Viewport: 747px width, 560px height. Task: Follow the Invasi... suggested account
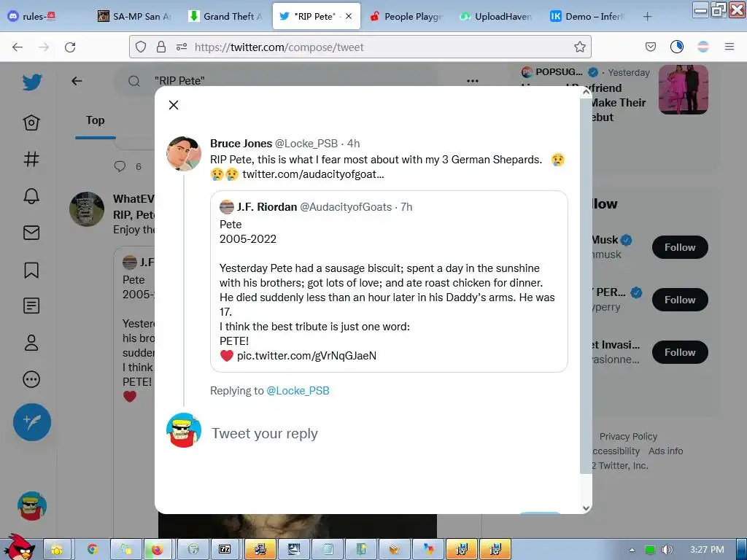(680, 352)
